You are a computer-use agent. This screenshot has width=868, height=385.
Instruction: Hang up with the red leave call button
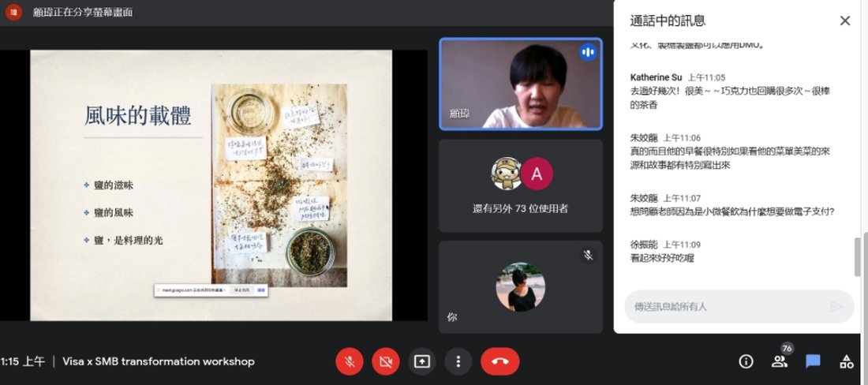[499, 361]
